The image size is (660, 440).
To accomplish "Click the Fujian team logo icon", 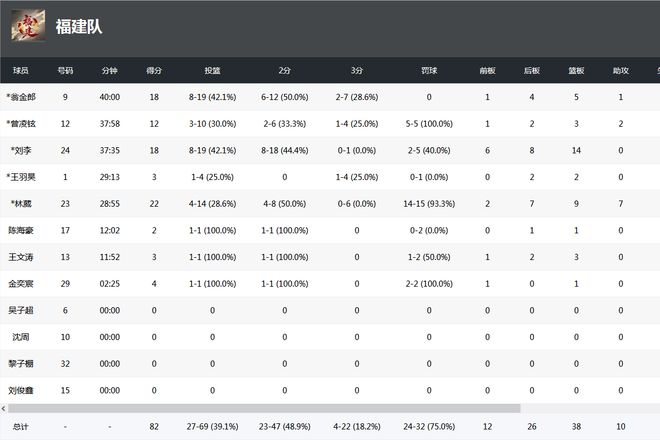I will click(x=27, y=26).
